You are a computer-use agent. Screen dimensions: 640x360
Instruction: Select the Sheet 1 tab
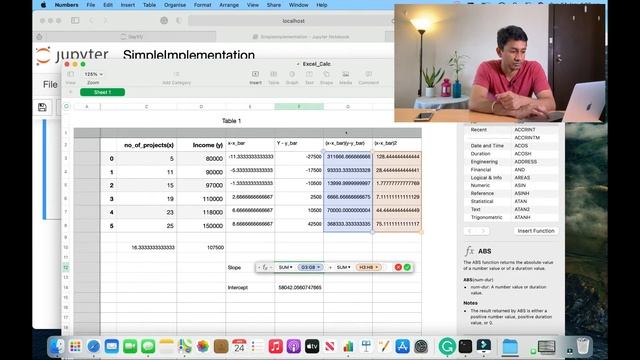click(x=102, y=92)
